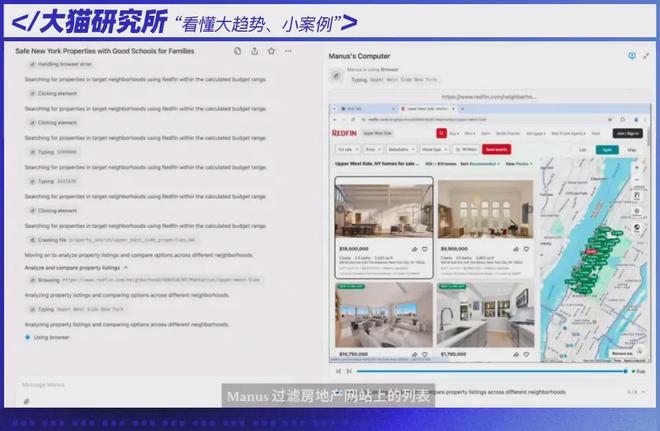The image size is (660, 431).
Task: Open the Price filter dropdown
Action: [x=373, y=149]
